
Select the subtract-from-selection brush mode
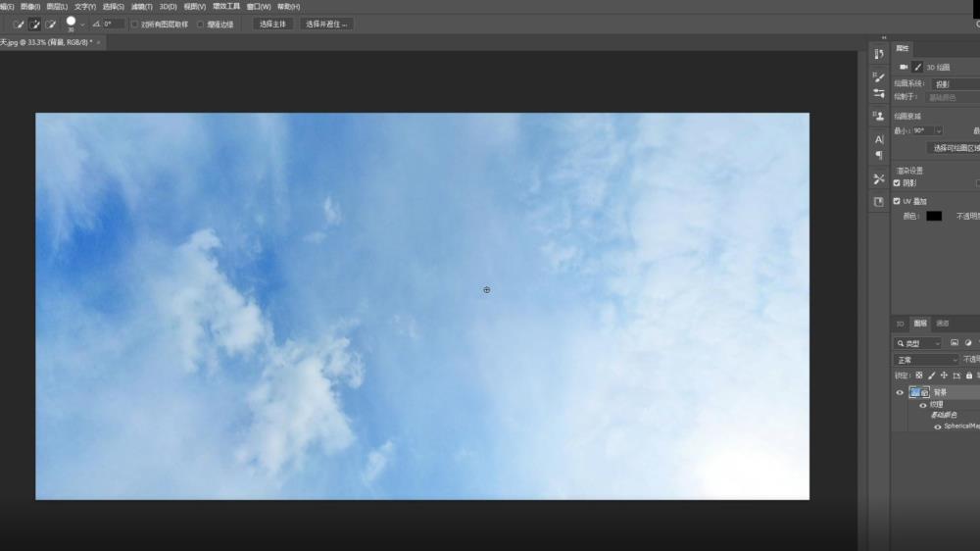click(51, 25)
